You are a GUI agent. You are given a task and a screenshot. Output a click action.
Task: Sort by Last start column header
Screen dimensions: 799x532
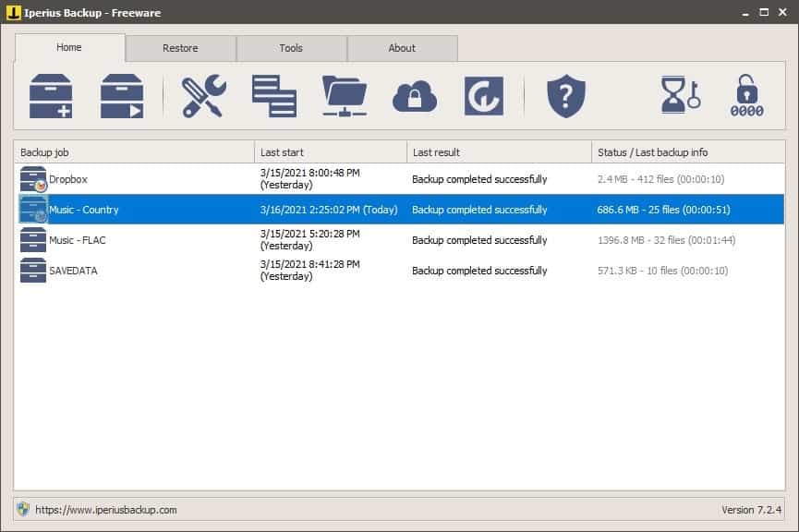[x=331, y=151]
